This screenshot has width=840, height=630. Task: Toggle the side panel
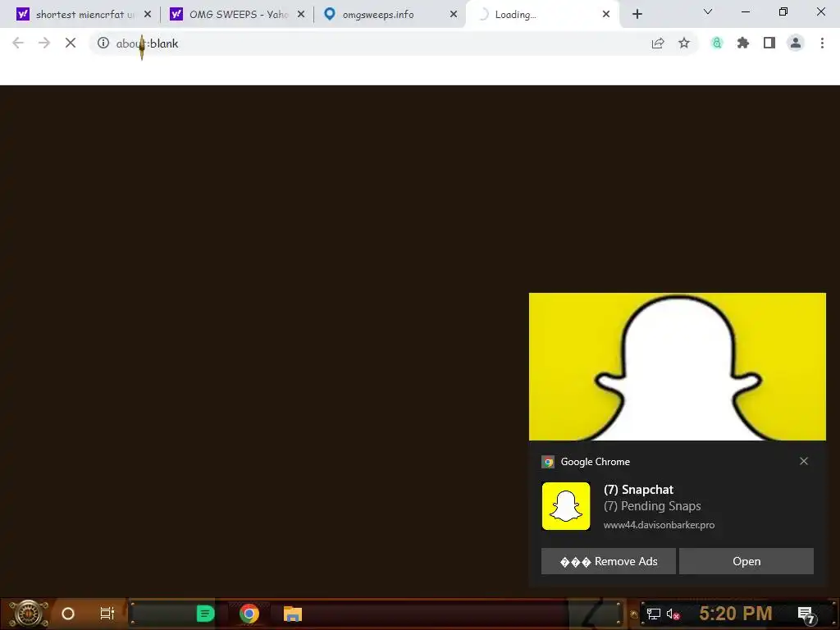(769, 43)
